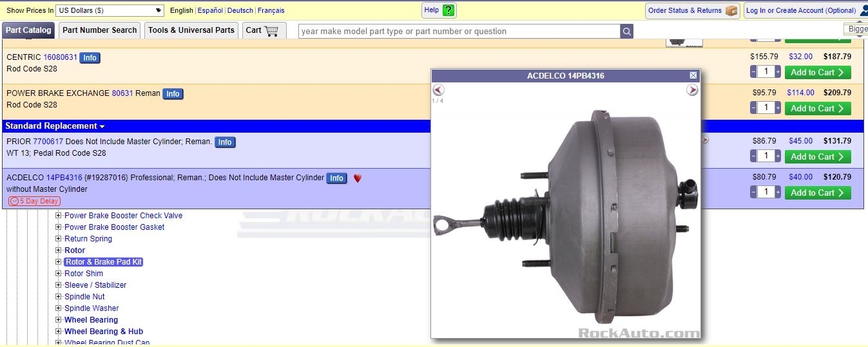Increase quantity for POWER BRAKE EXCHANGE item

click(x=778, y=108)
